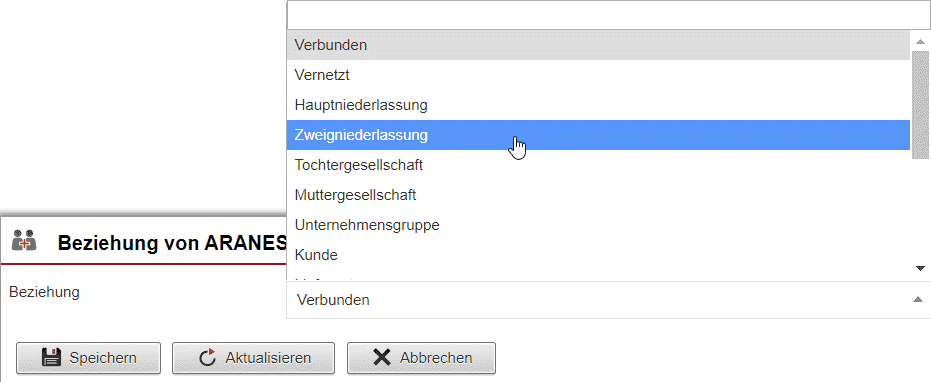Viewport: 931px width, 382px height.
Task: Choose Vernetzt from the dropdown list
Action: pos(598,75)
